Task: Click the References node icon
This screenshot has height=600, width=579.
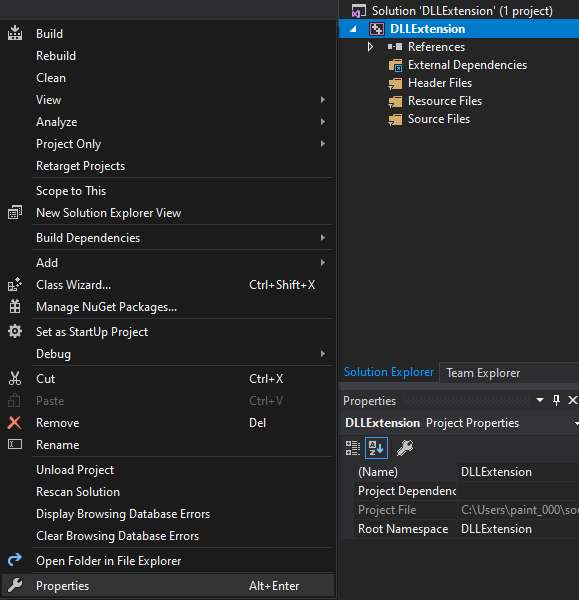Action: pyautogui.click(x=395, y=47)
